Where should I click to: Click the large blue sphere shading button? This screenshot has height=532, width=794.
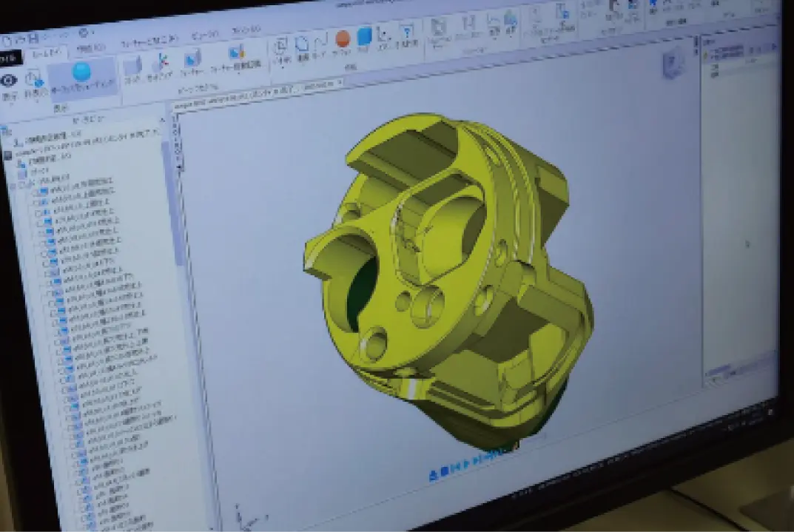tap(81, 73)
